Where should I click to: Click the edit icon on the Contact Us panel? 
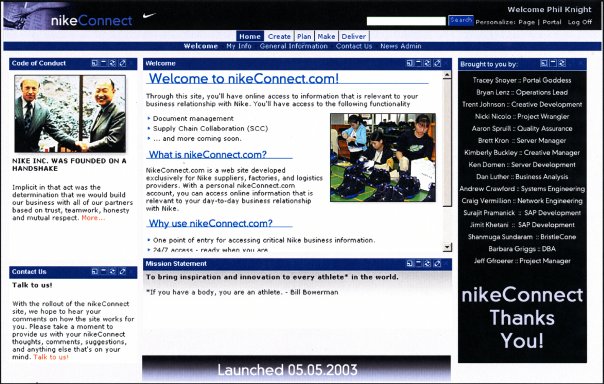[x=122, y=272]
